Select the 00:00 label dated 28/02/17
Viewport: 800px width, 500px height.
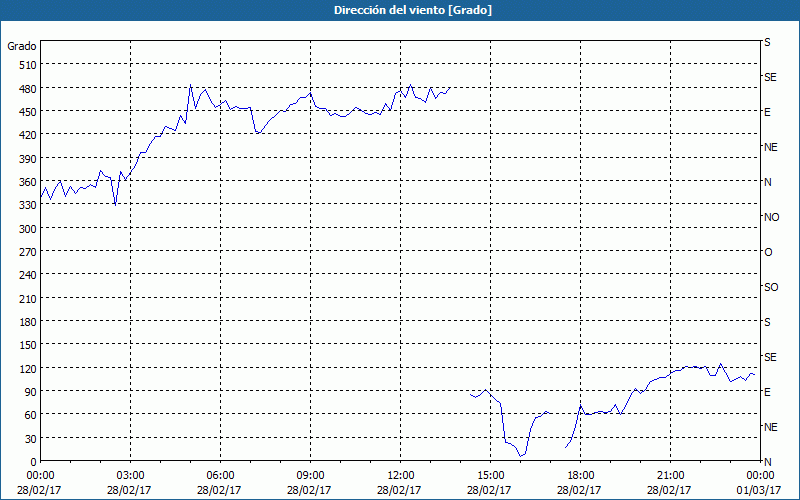pyautogui.click(x=40, y=476)
